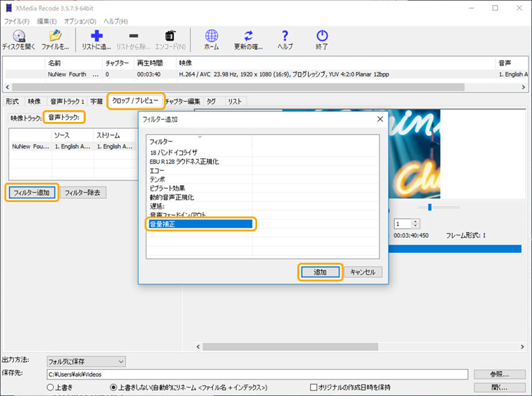Click the Open Disc toolbar icon
532x396 pixels.
[19, 36]
